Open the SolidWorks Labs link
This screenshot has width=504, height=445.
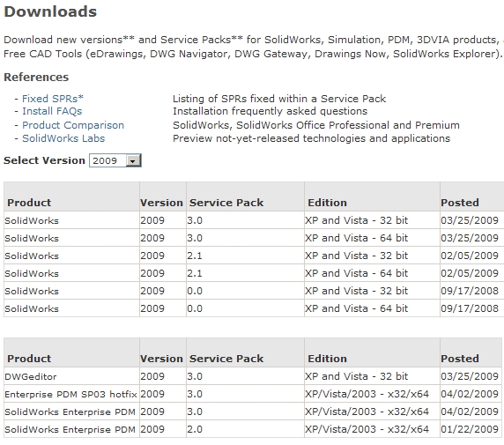coord(63,138)
